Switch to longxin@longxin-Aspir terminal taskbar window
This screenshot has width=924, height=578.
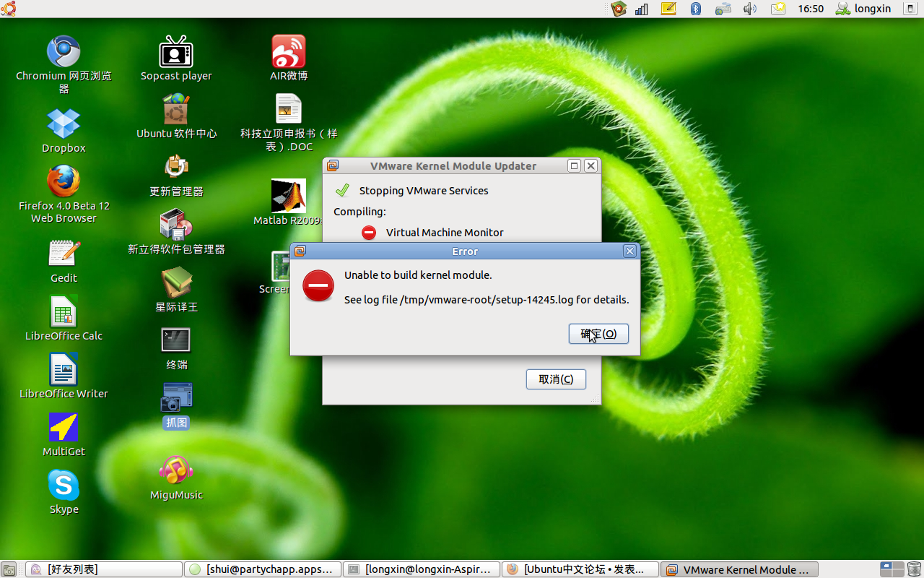point(422,569)
